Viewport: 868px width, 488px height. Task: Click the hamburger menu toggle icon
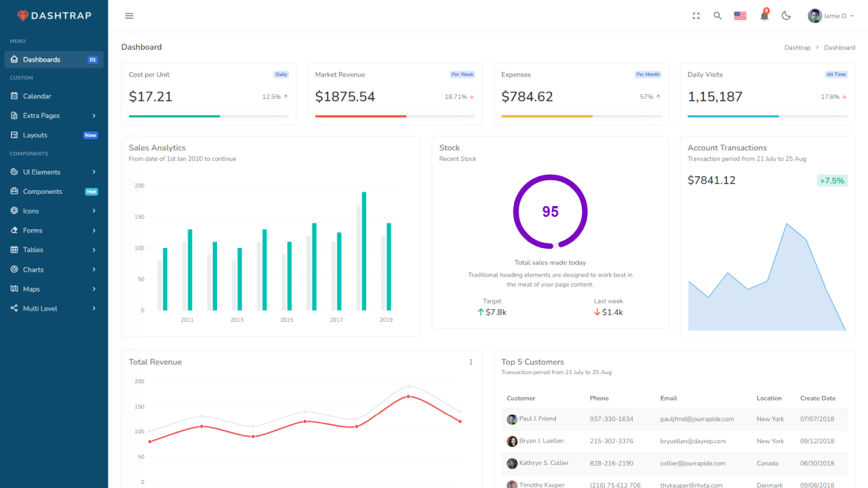click(x=130, y=16)
